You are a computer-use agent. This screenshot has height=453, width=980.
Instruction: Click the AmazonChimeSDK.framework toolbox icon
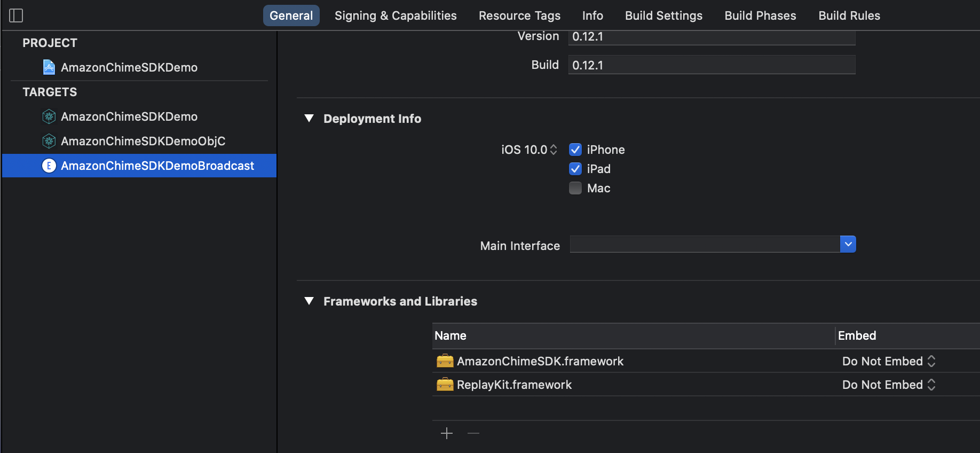point(445,361)
